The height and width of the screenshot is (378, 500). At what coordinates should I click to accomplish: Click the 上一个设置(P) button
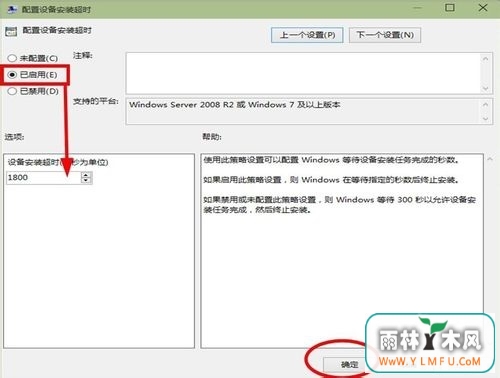(307, 35)
